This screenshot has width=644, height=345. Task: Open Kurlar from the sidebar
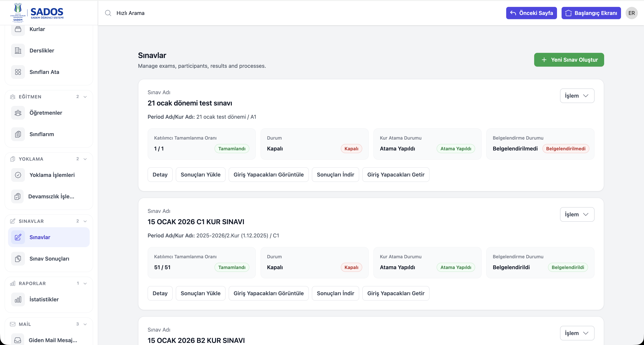pyautogui.click(x=49, y=29)
